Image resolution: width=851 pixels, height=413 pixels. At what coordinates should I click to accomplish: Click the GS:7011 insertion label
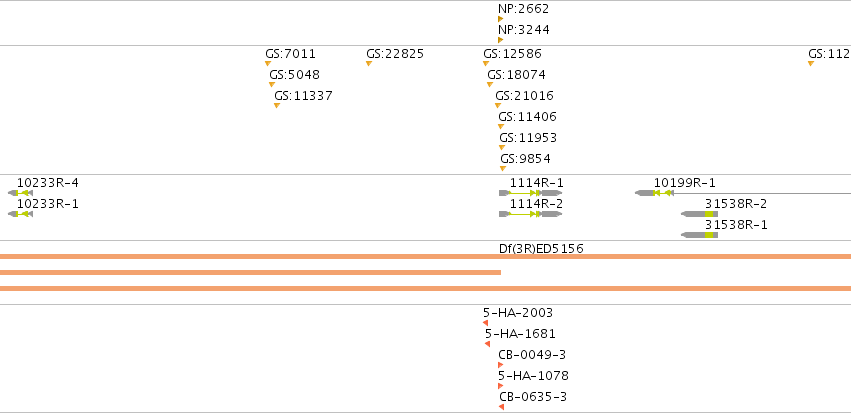[290, 54]
